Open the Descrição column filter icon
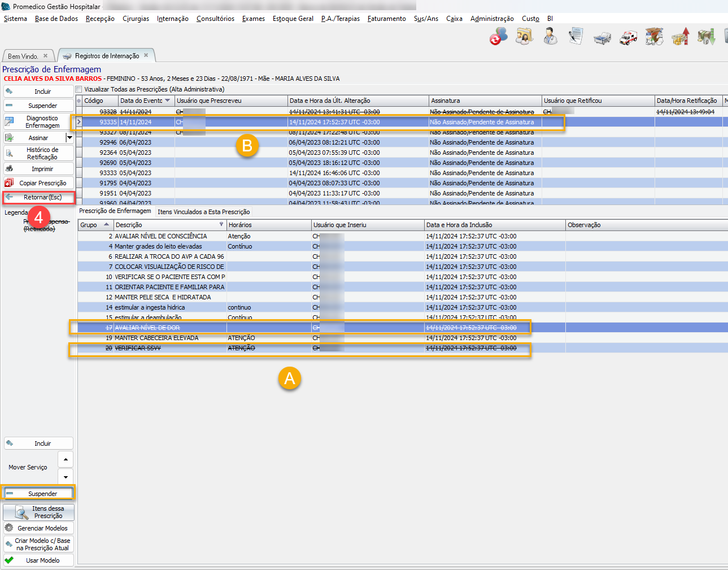This screenshot has width=728, height=570. click(221, 225)
